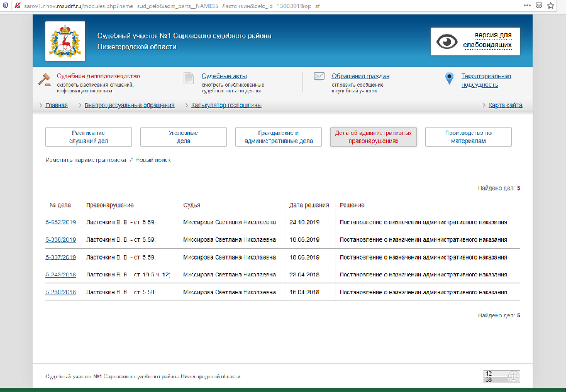Open Производство по материалам tab
The image size is (566, 392).
point(468,137)
